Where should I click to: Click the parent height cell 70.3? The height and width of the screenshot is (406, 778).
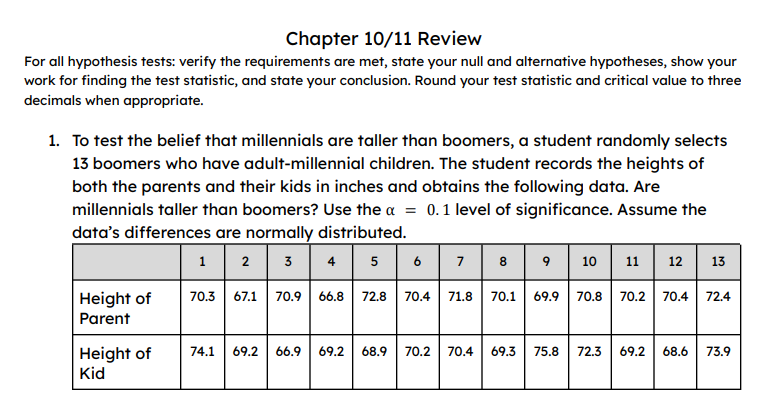202,297
